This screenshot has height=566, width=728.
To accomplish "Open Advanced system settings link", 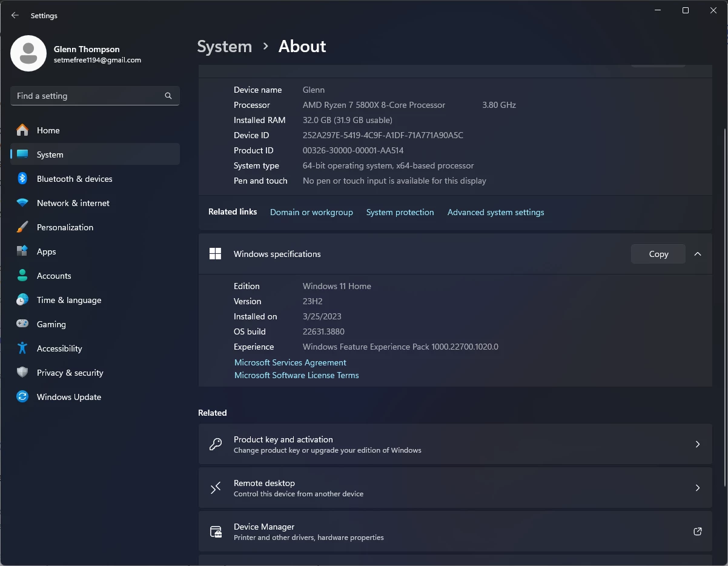I will point(495,212).
